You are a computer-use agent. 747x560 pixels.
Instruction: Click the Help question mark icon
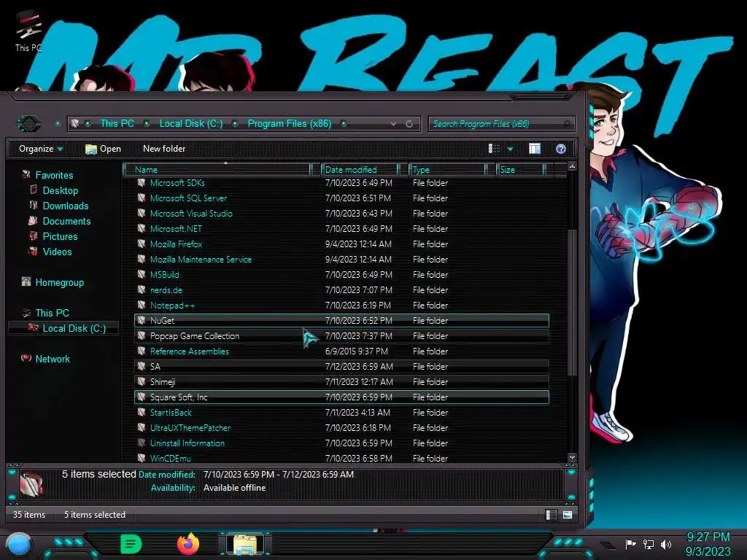pyautogui.click(x=561, y=149)
